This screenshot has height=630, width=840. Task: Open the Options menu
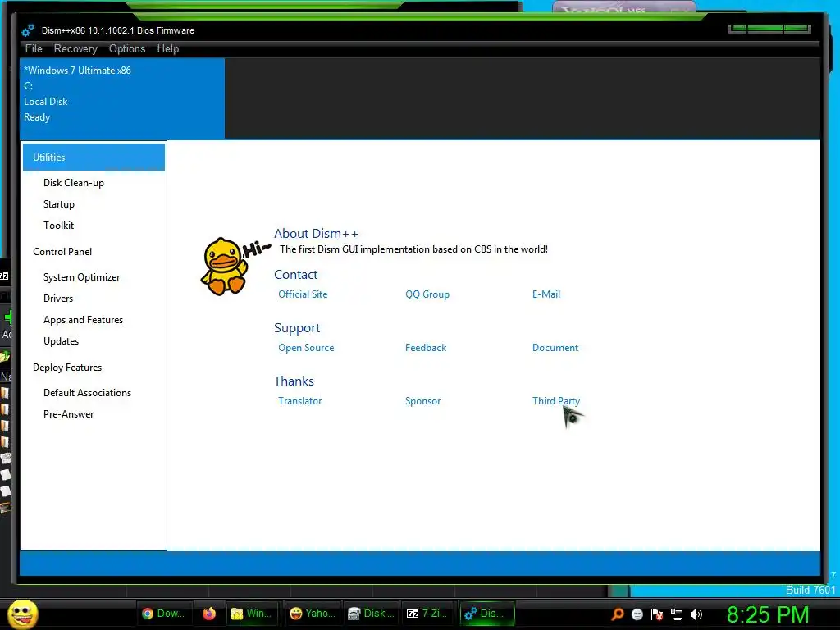pos(127,48)
